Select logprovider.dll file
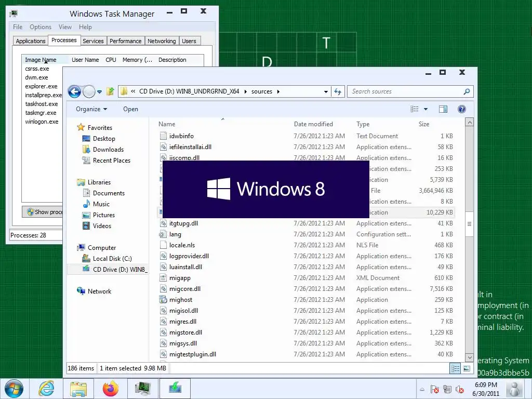The image size is (532, 399). pos(189,256)
